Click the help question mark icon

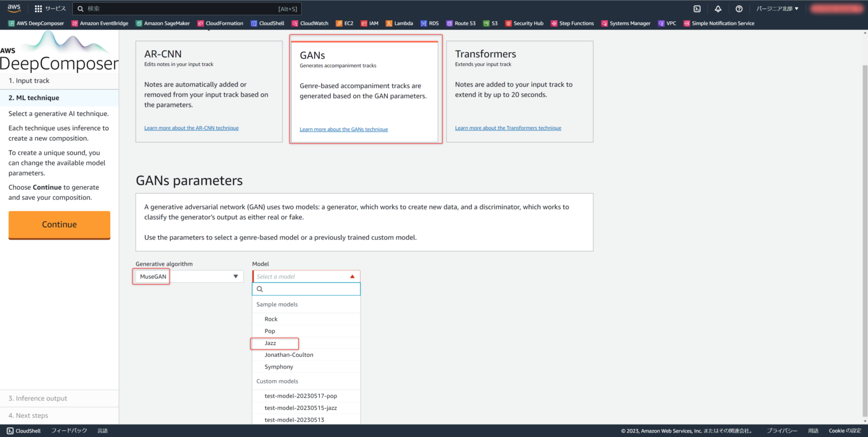click(739, 8)
